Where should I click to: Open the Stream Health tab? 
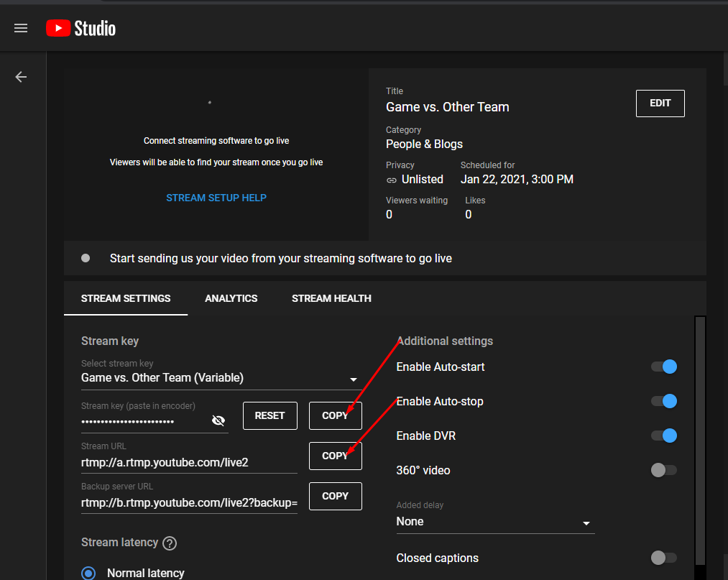click(331, 298)
